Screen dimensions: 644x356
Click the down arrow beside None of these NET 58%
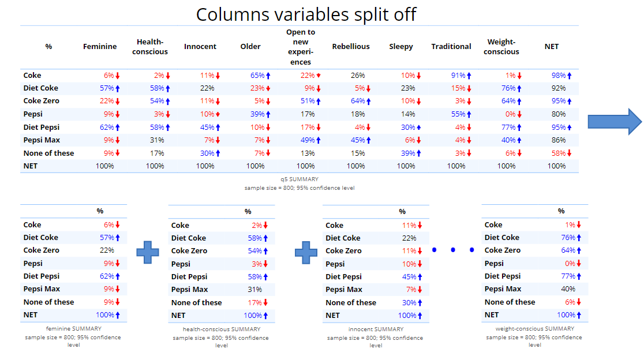[x=571, y=153]
